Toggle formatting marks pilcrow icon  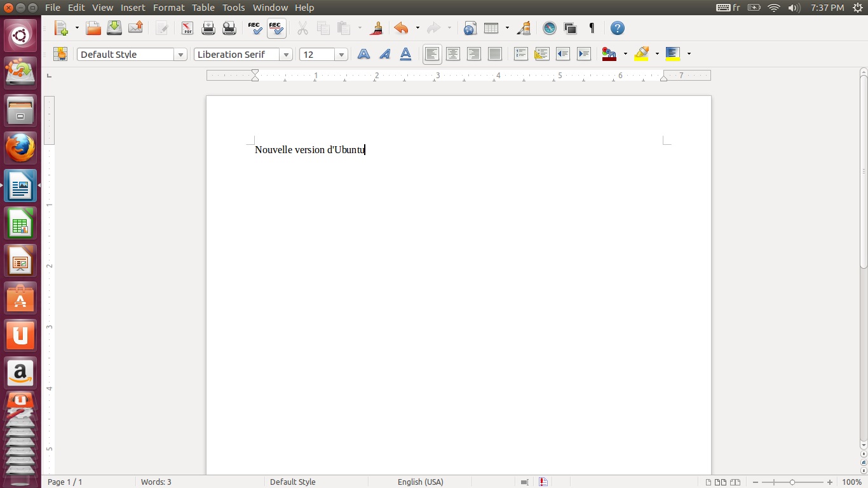pyautogui.click(x=592, y=28)
